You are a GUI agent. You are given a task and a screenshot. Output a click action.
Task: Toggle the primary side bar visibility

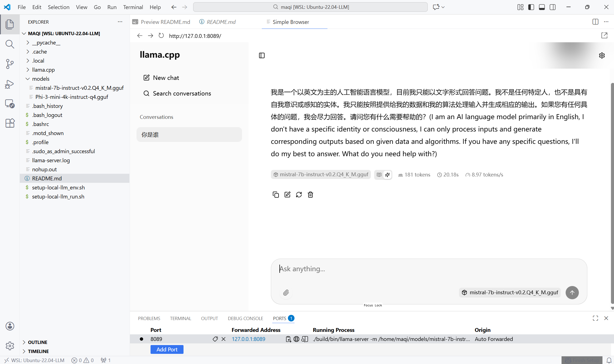pos(531,7)
